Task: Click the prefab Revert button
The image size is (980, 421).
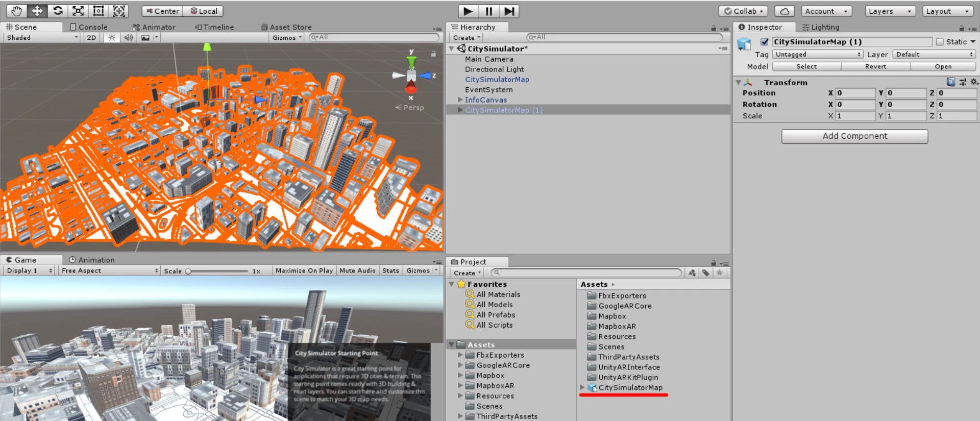Action: 875,66
